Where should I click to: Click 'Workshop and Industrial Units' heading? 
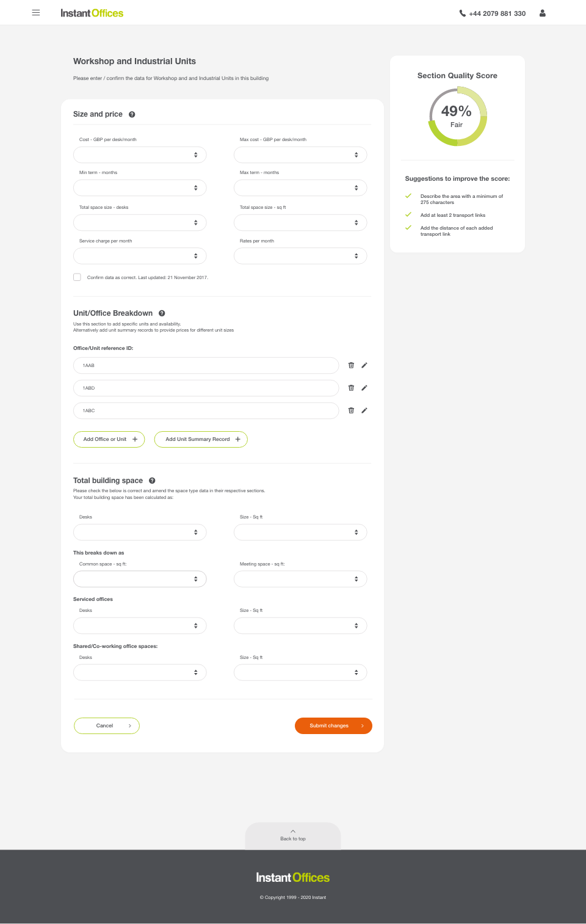(134, 61)
